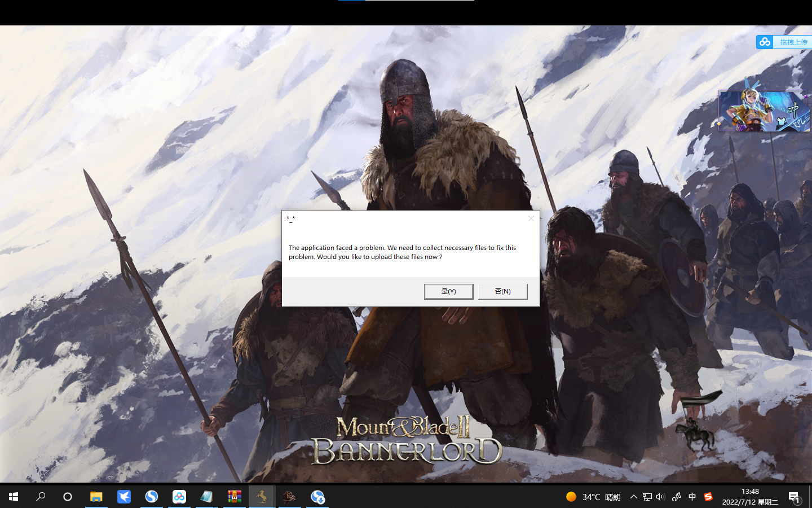812x508 pixels.
Task: Open the weather widget showing 34°C
Action: tap(593, 497)
